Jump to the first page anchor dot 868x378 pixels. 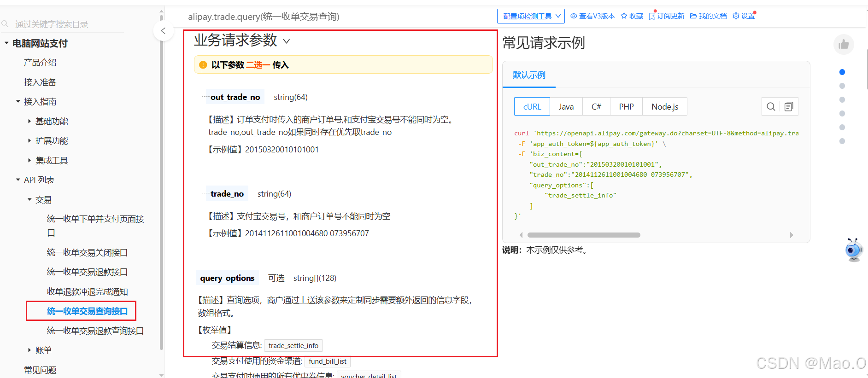pyautogui.click(x=842, y=72)
